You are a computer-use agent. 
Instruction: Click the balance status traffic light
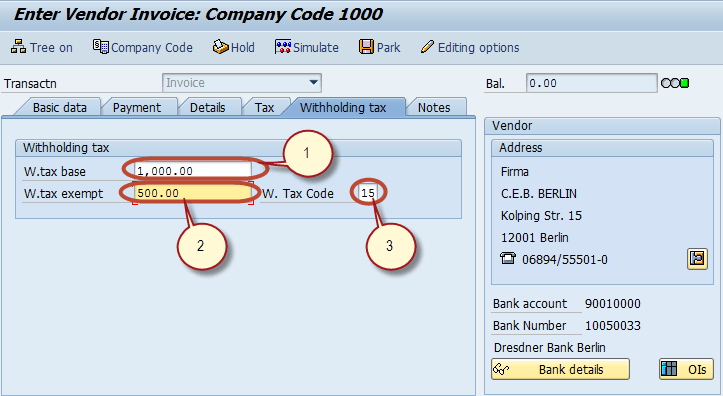(675, 83)
